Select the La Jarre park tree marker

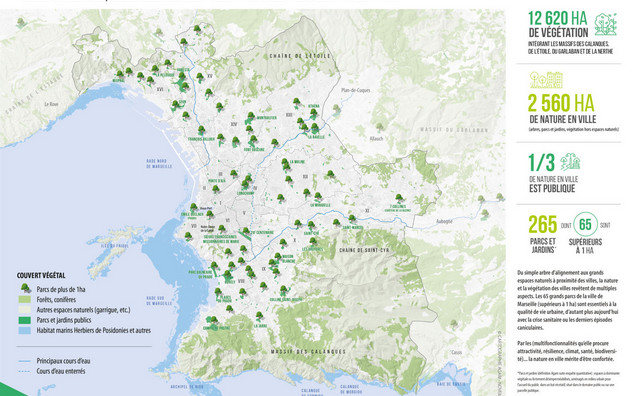[259, 316]
